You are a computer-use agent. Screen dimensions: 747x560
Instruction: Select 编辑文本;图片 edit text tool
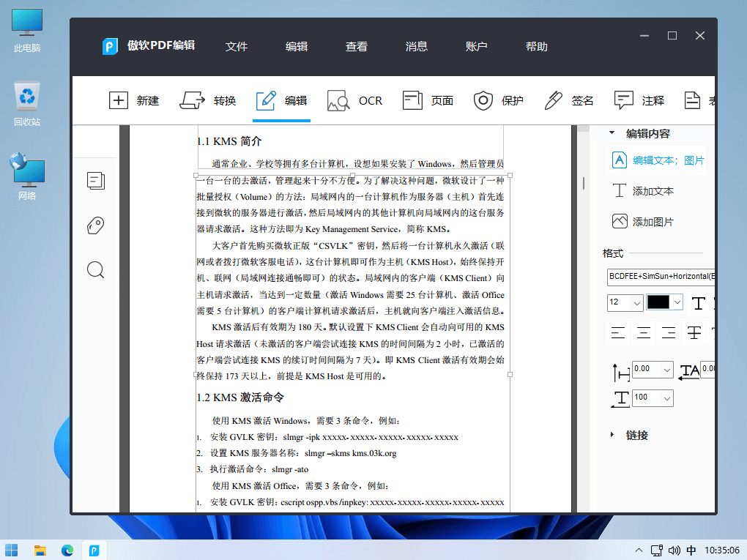pyautogui.click(x=658, y=160)
